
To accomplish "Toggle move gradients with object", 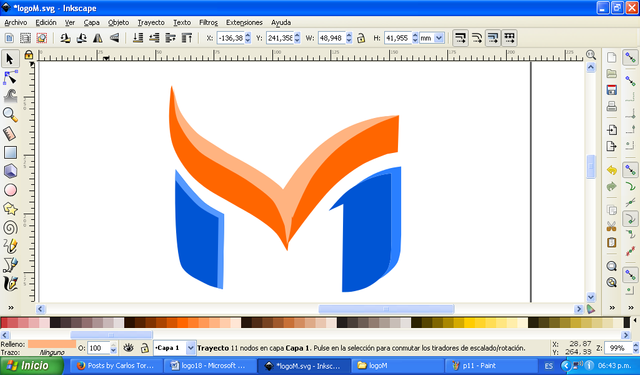I will click(x=493, y=38).
